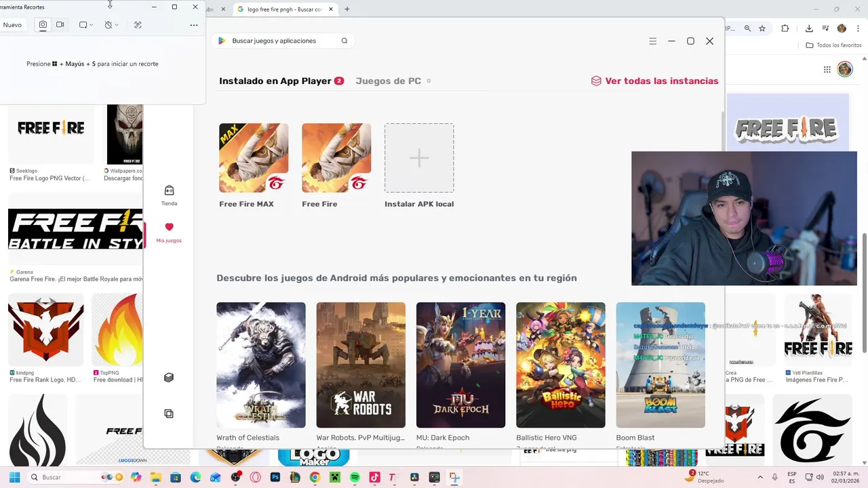Open Chrome extensions puzzle icon

click(785, 28)
